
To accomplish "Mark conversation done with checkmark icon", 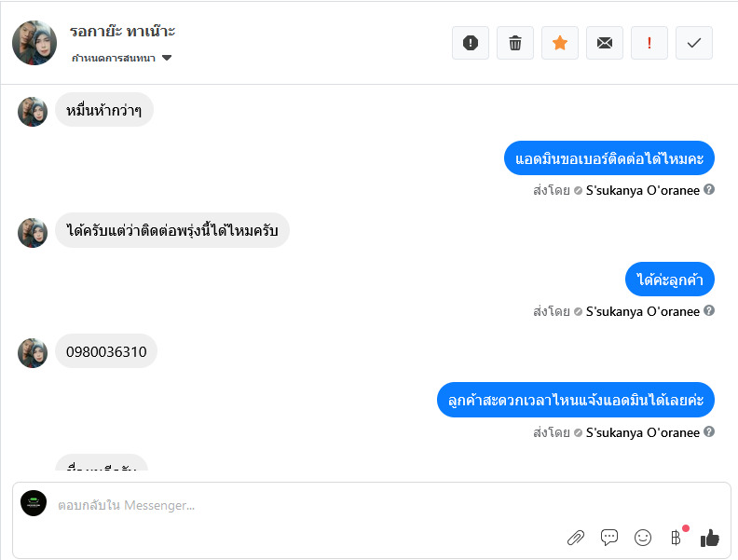I will pyautogui.click(x=694, y=43).
